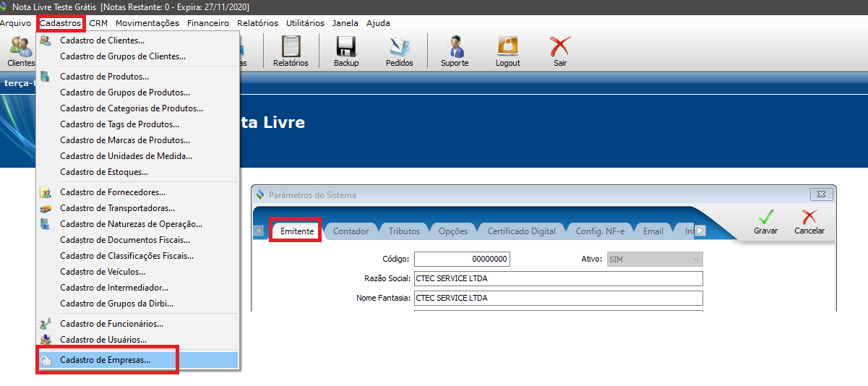
Task: Choose Cadastro de Fornecedores from menu
Action: coord(113,192)
